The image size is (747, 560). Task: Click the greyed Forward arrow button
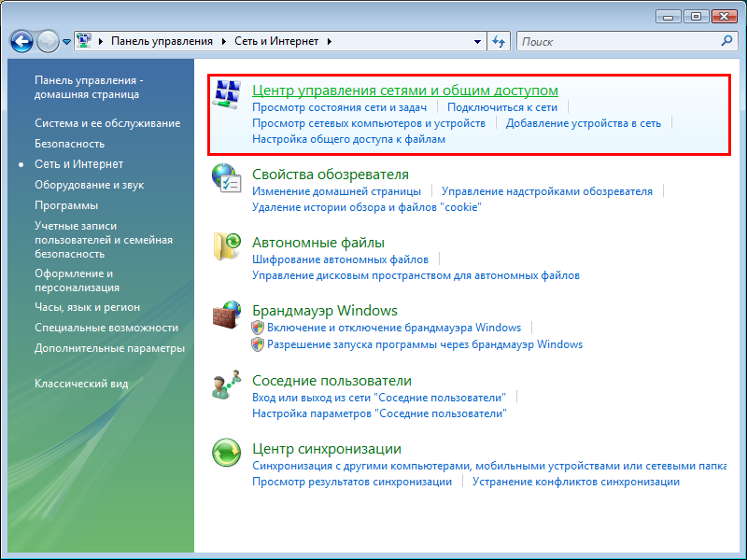tap(48, 41)
